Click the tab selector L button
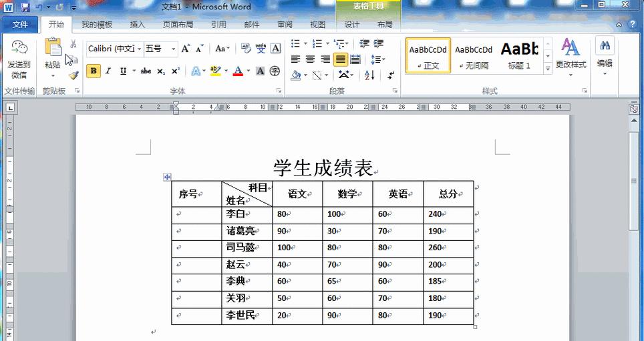 click(10, 108)
